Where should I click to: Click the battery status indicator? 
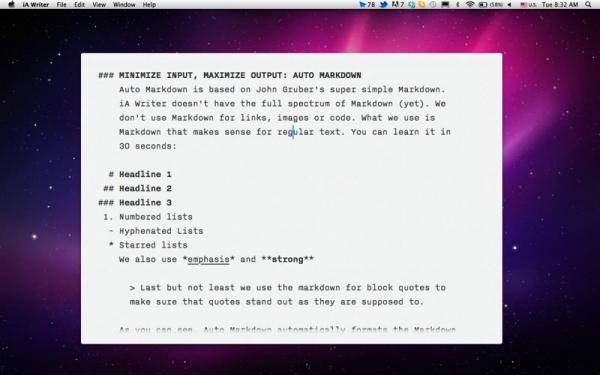[x=491, y=5]
